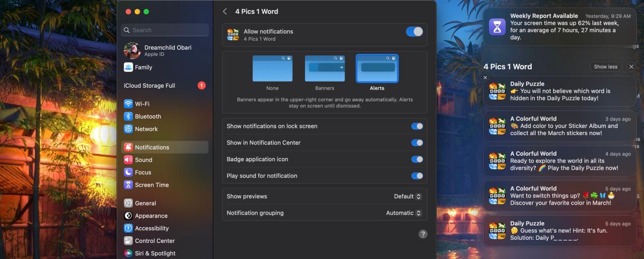Screen dimensions: 644x259
Task: Open Show previews Default dropdown
Action: pyautogui.click(x=408, y=197)
